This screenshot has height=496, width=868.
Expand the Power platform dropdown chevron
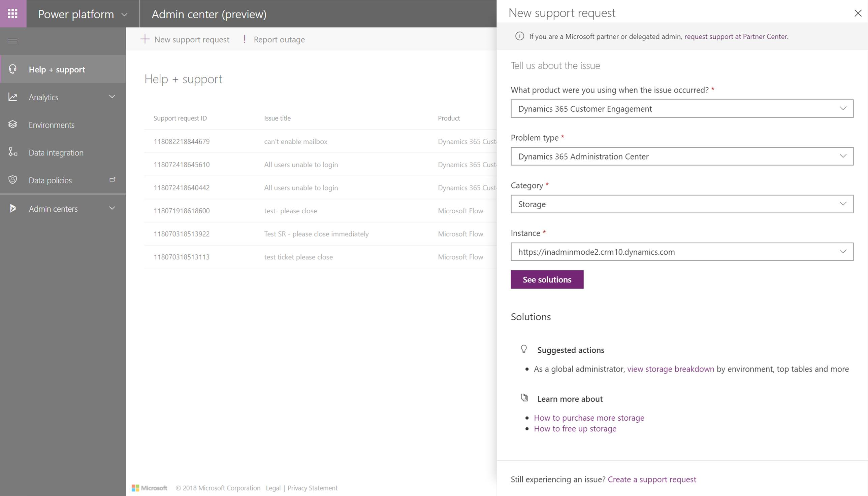(124, 15)
